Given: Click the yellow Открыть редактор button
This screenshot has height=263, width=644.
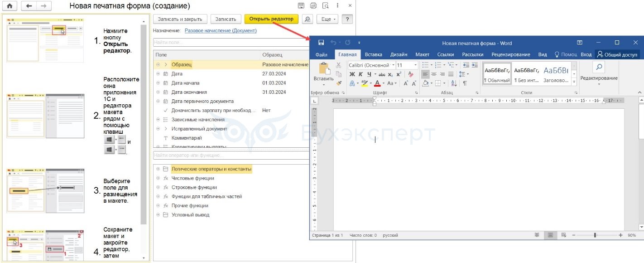Looking at the screenshot, I should [271, 19].
